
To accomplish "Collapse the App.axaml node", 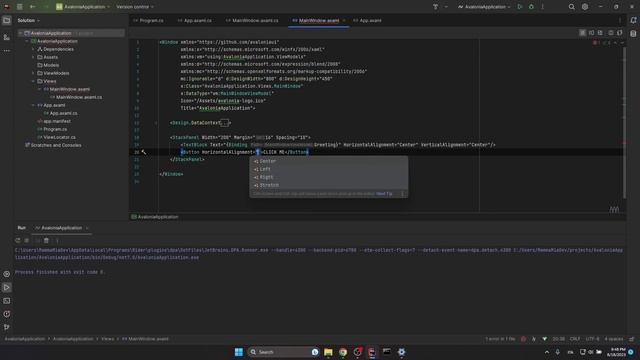I will coord(33,105).
